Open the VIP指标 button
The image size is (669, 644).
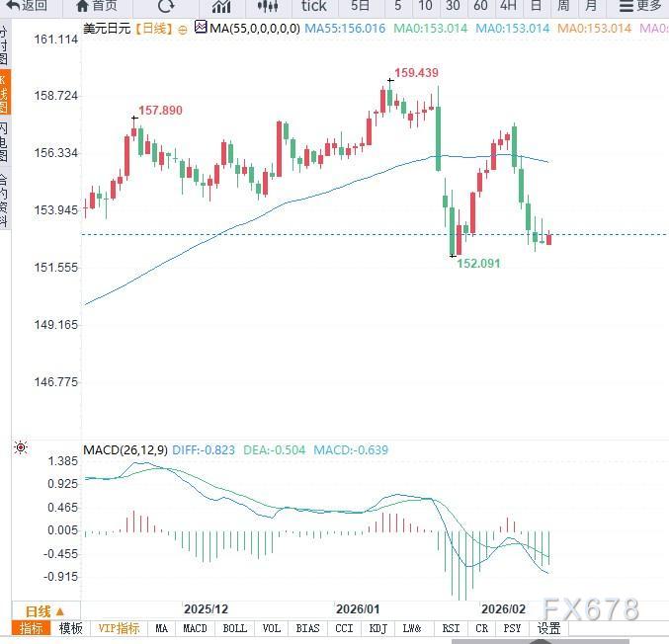pos(118,628)
